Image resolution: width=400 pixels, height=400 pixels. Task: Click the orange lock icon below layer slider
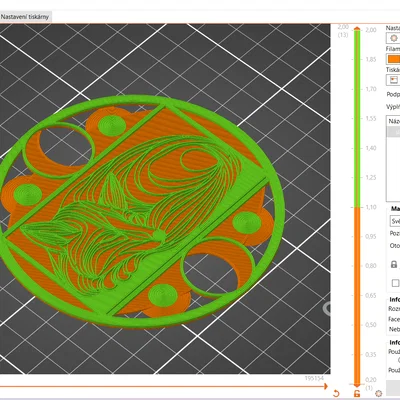[357, 393]
